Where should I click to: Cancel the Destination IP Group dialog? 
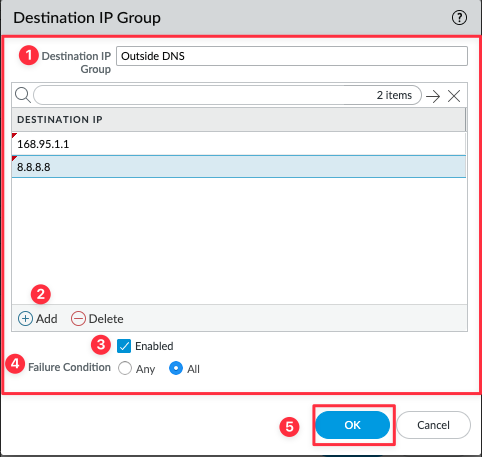click(x=433, y=425)
